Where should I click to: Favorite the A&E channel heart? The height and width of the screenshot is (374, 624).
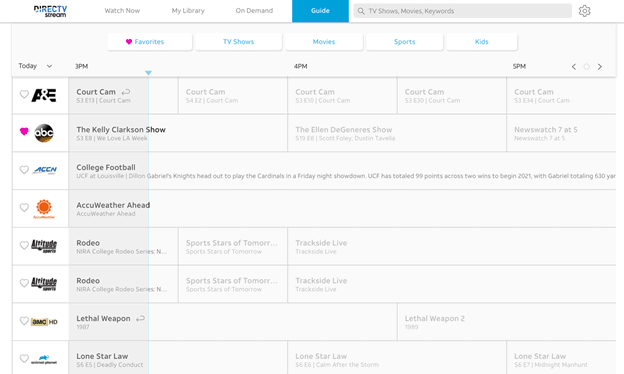pos(24,94)
